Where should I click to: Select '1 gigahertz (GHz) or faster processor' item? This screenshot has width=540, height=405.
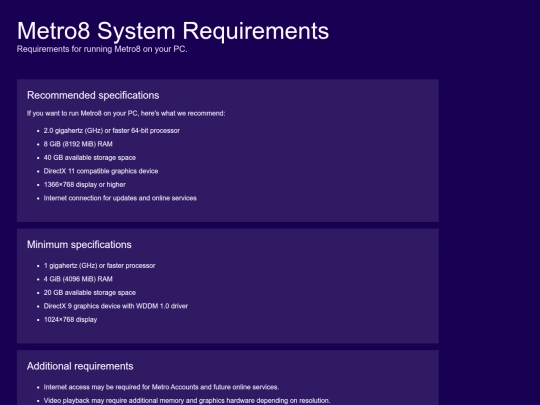(x=100, y=266)
